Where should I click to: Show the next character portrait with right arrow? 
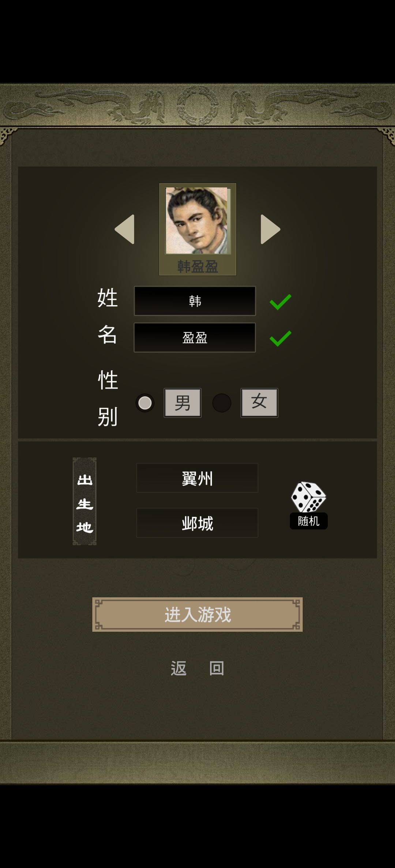[270, 229]
